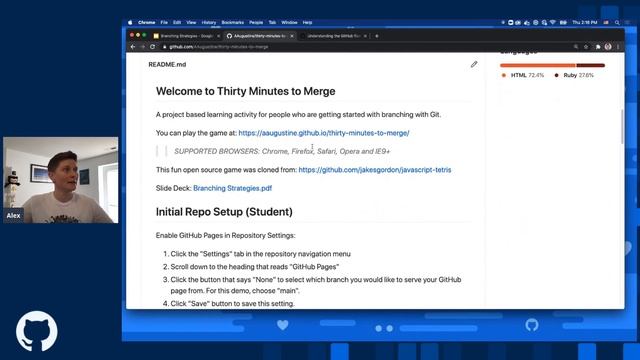
Task: Click the Alex webcam thumbnail
Action: (61, 180)
